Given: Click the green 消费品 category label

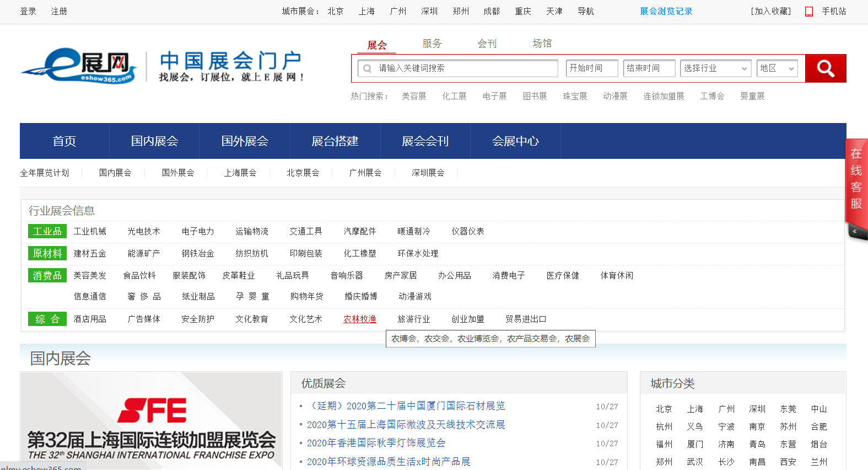Looking at the screenshot, I should (47, 276).
